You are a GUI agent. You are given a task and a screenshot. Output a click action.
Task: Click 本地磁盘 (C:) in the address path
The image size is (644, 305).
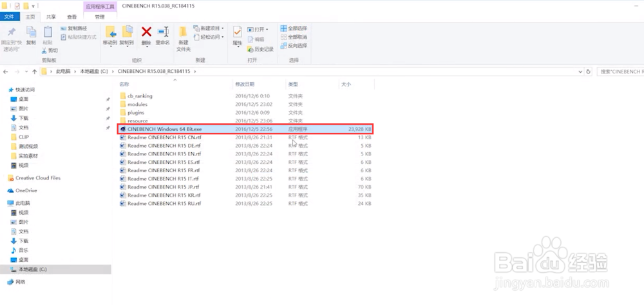[x=93, y=72]
